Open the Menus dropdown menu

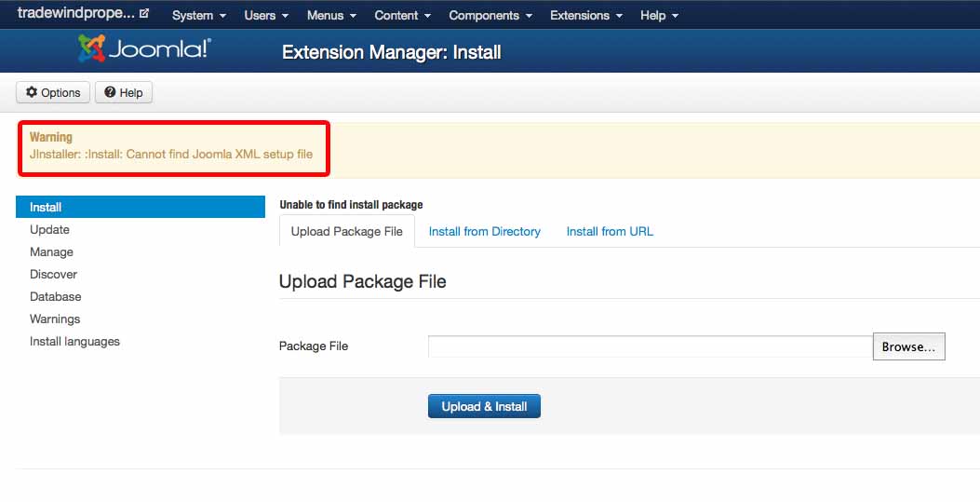pos(331,16)
